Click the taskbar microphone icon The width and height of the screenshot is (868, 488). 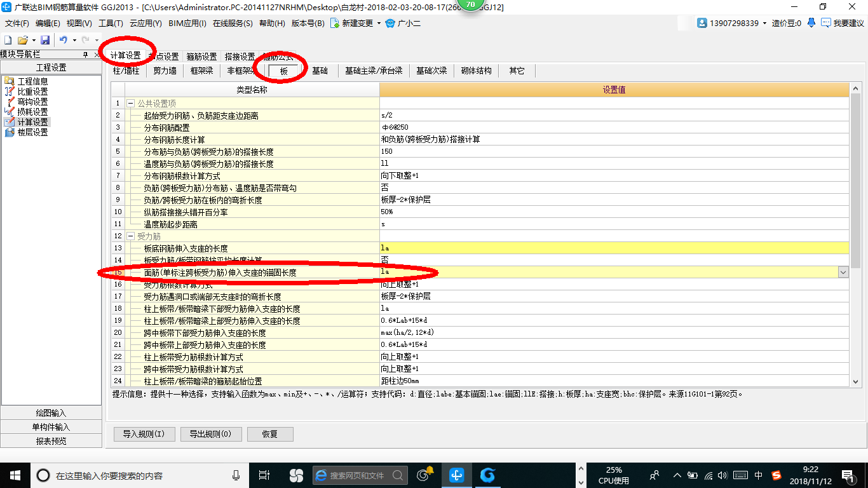[x=236, y=475]
